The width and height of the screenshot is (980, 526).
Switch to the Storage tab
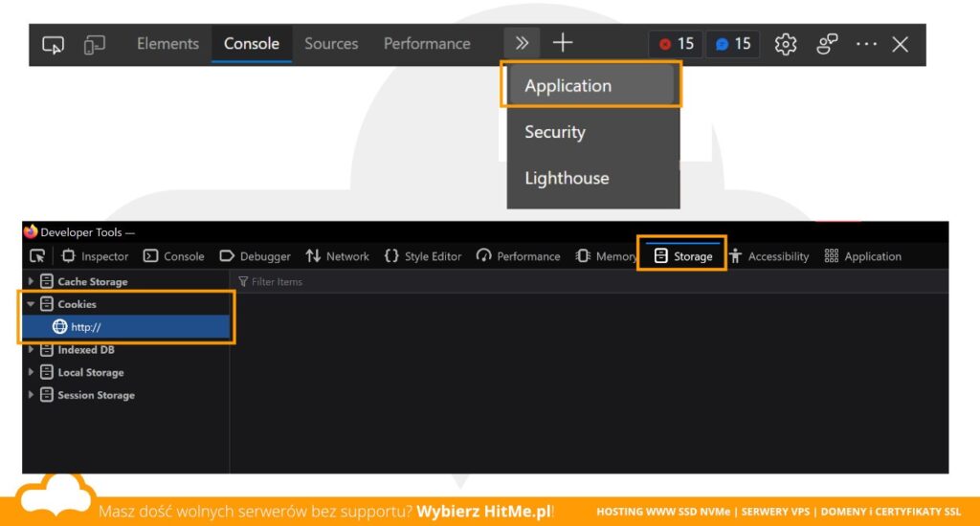pos(682,256)
